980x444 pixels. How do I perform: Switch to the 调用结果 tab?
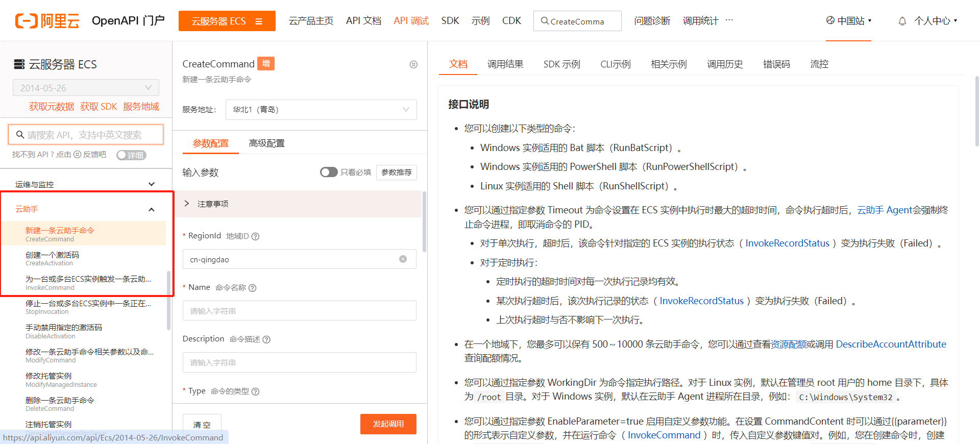coord(505,64)
